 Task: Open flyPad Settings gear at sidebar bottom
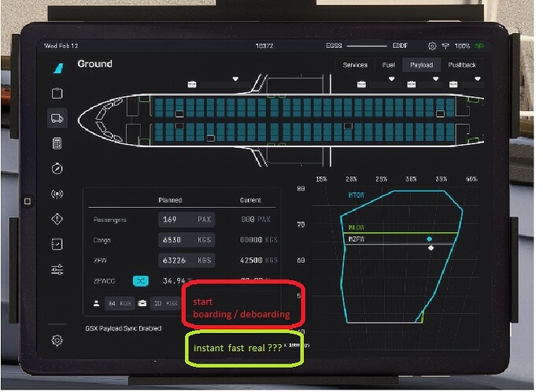click(x=57, y=340)
